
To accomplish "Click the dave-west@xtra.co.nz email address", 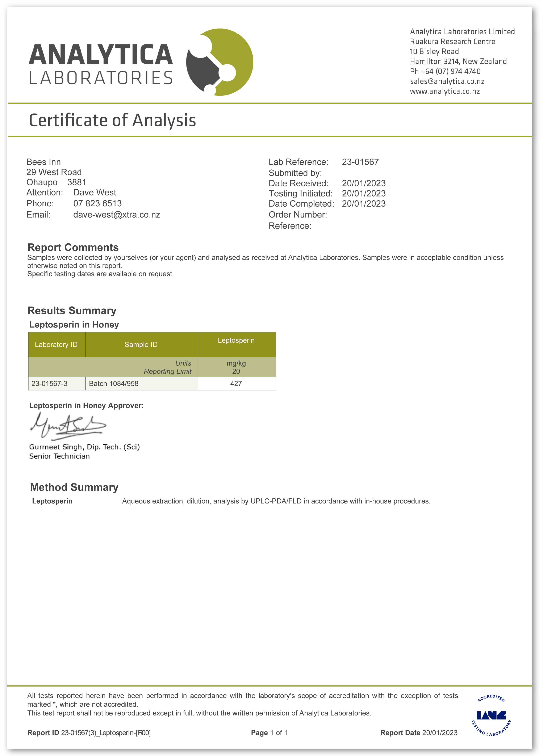I will 117,215.
